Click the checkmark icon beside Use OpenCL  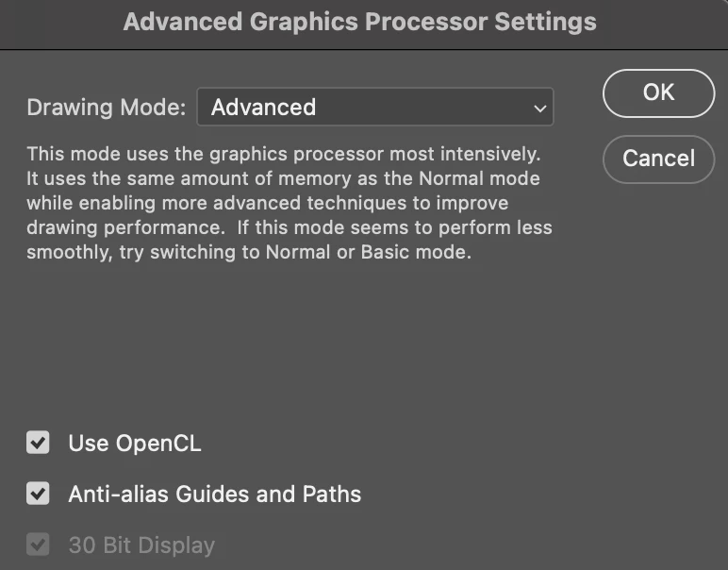(x=38, y=443)
